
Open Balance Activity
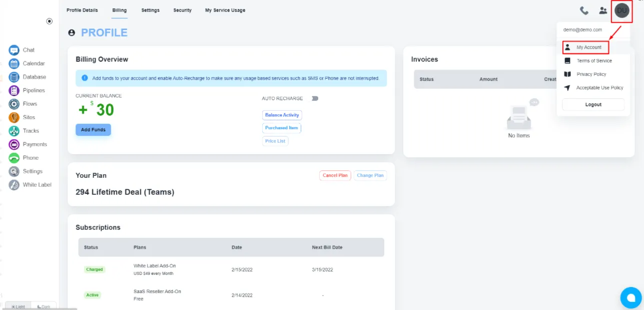(x=282, y=115)
